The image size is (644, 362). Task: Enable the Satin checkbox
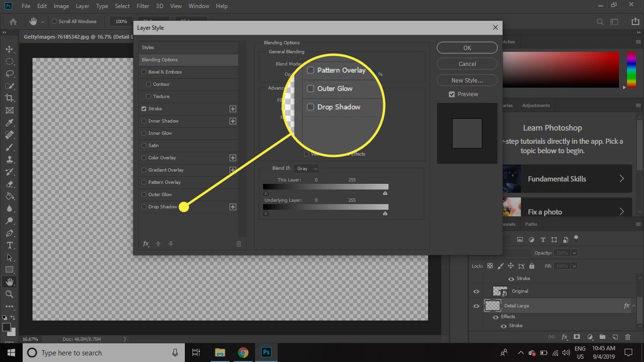point(144,146)
